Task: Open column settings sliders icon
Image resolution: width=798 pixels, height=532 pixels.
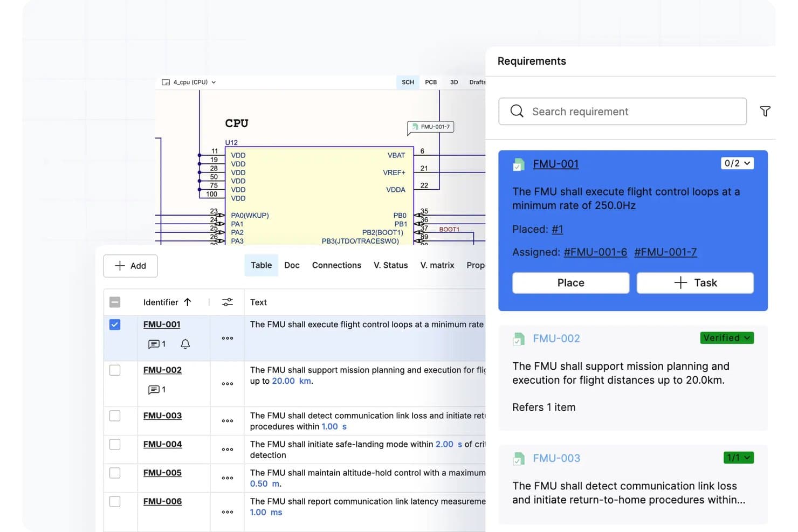Action: [x=228, y=302]
